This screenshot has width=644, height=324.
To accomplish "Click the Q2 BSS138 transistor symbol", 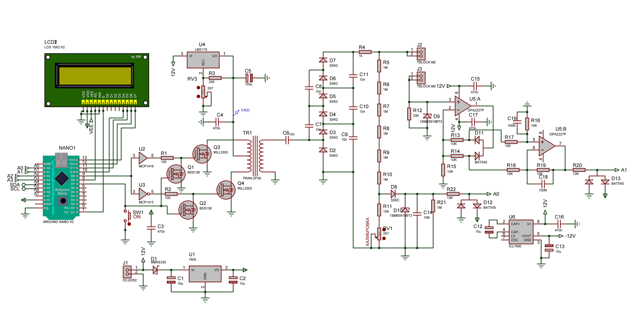I will 188,210.
